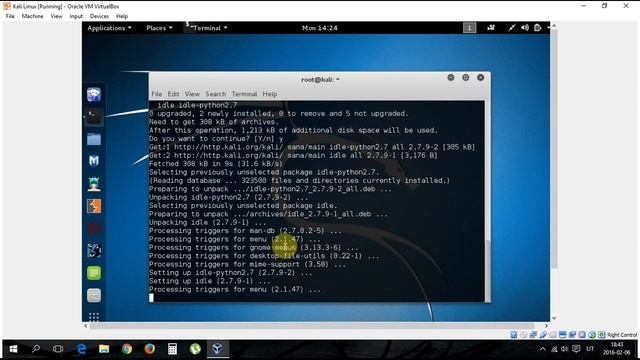Show all applications grid in dock
The width and height of the screenshot is (640, 360).
pyautogui.click(x=94, y=316)
